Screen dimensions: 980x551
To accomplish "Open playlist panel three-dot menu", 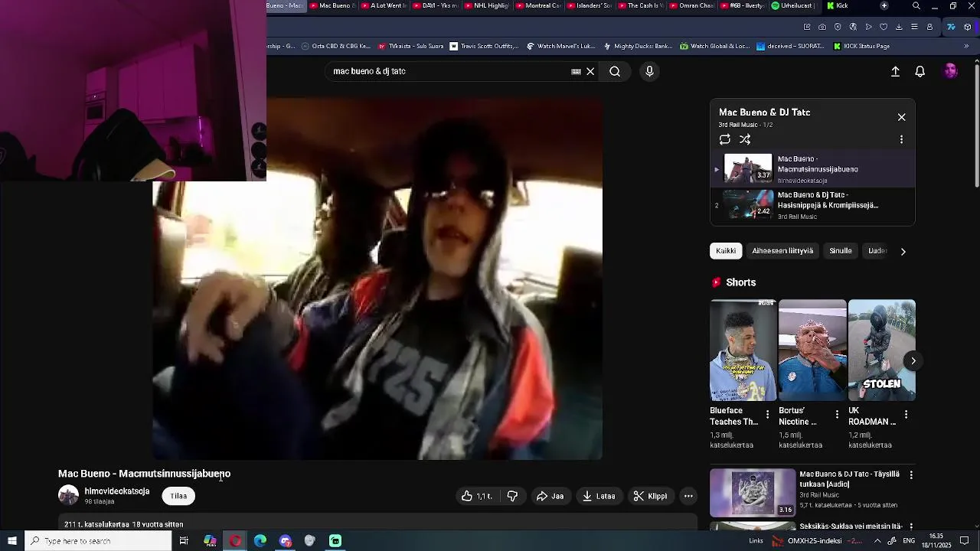I will pos(901,139).
